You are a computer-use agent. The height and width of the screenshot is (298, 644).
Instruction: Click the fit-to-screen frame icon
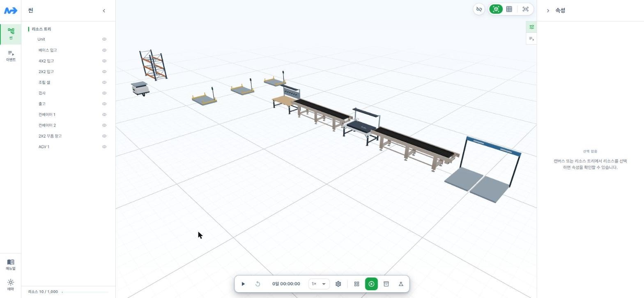pos(525,9)
